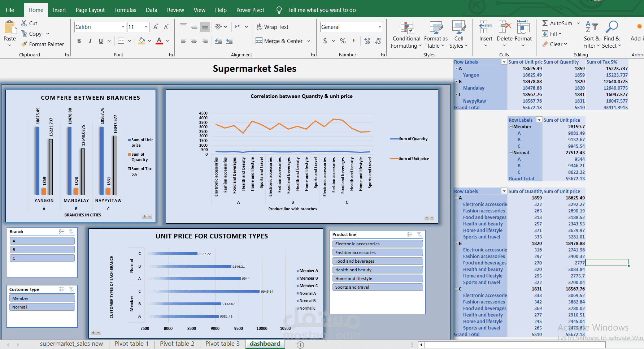
Task: Toggle Italic formatting
Action: 90,41
